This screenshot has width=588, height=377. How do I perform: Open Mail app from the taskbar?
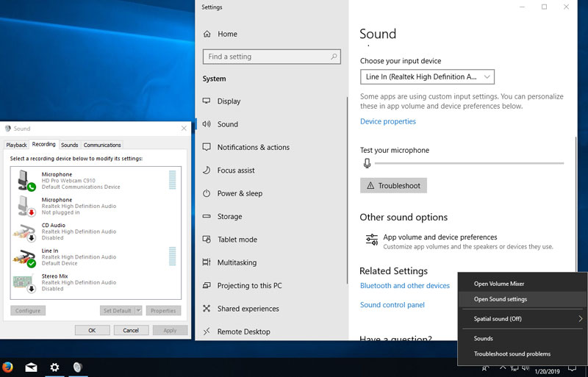(x=31, y=367)
